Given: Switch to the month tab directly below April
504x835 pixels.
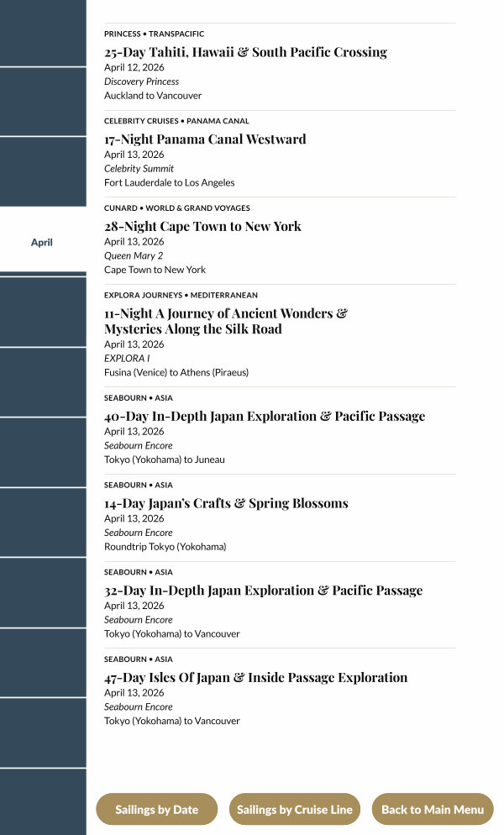Looking at the screenshot, I should (42, 312).
